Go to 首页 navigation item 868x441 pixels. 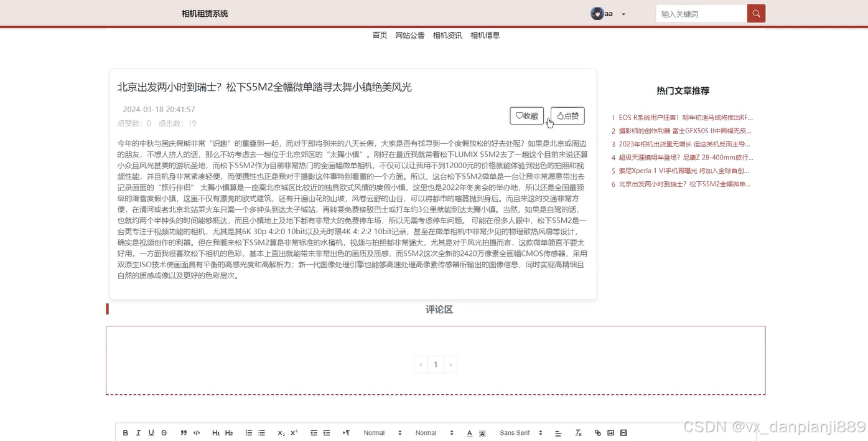coord(380,36)
